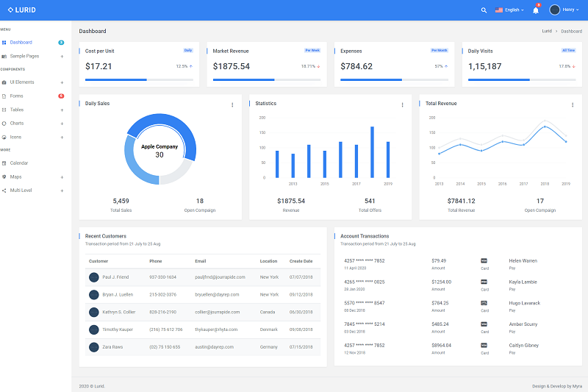The image size is (588, 392).
Task: Click the search magnifier icon in header
Action: pos(484,10)
